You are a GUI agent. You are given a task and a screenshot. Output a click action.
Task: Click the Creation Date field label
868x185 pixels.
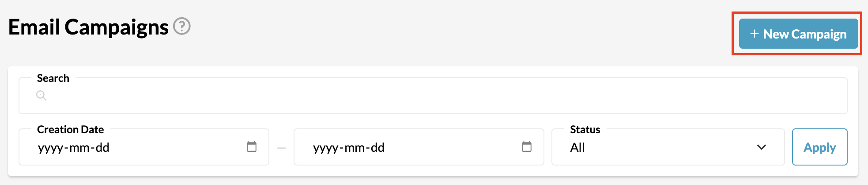(71, 129)
